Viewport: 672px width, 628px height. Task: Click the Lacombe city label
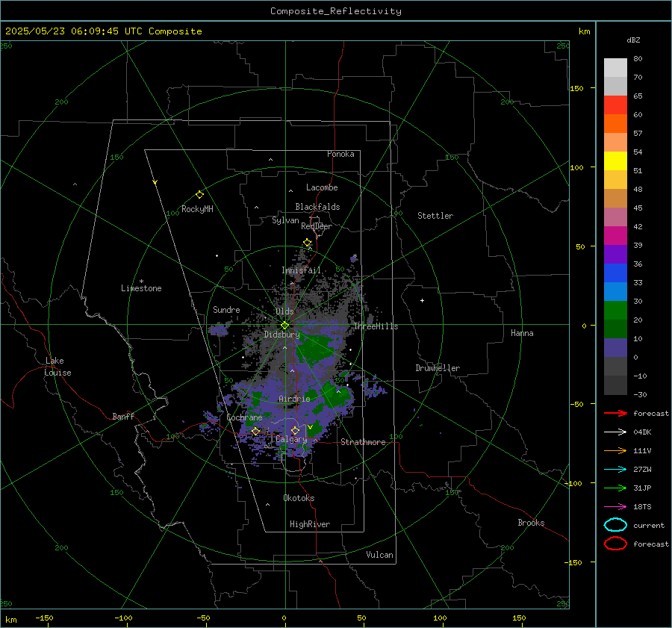point(322,187)
